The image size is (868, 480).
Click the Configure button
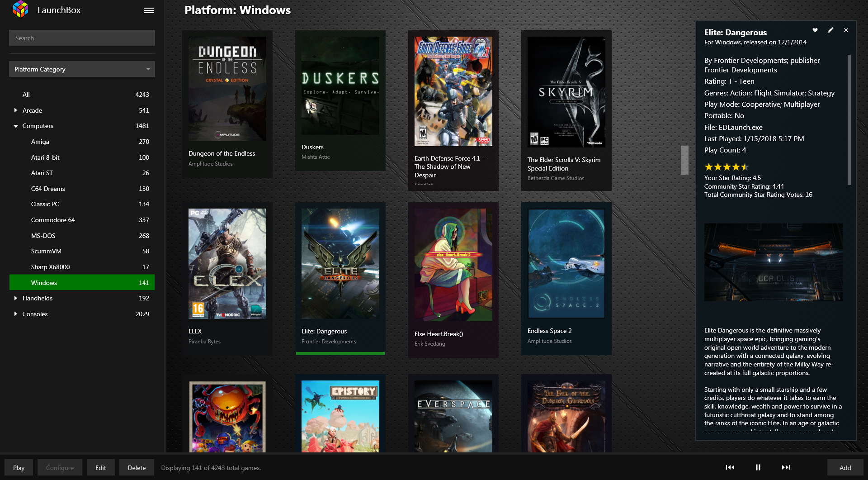click(x=60, y=468)
